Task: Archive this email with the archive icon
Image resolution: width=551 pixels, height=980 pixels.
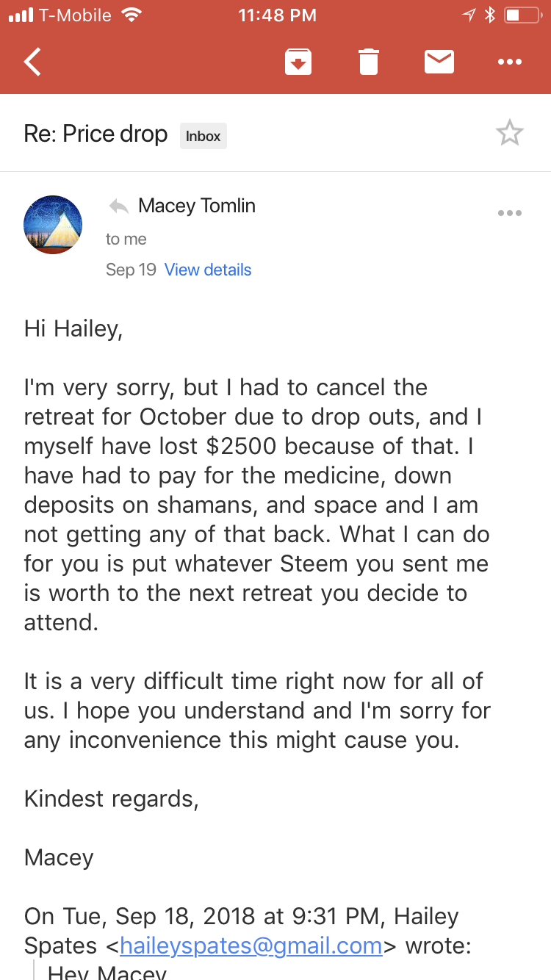Action: (x=298, y=62)
